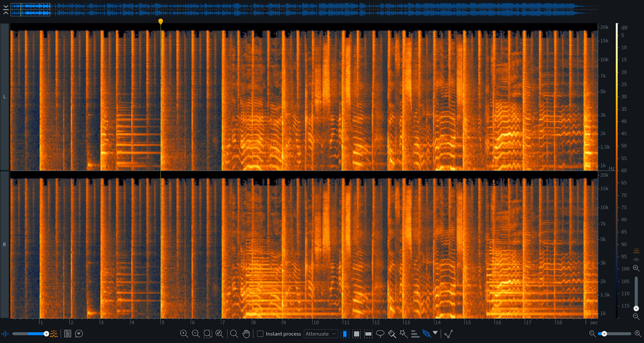Click the zoom in icon in center toolbar

184,334
